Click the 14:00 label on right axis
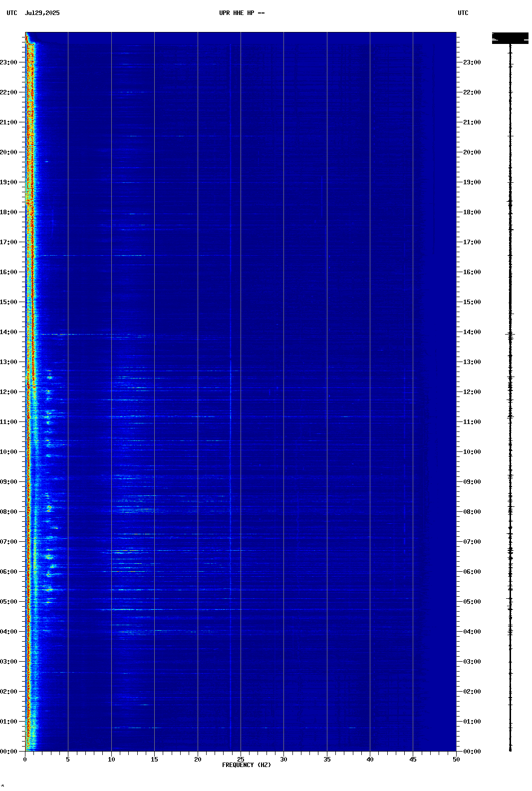The image size is (532, 791). 472,332
